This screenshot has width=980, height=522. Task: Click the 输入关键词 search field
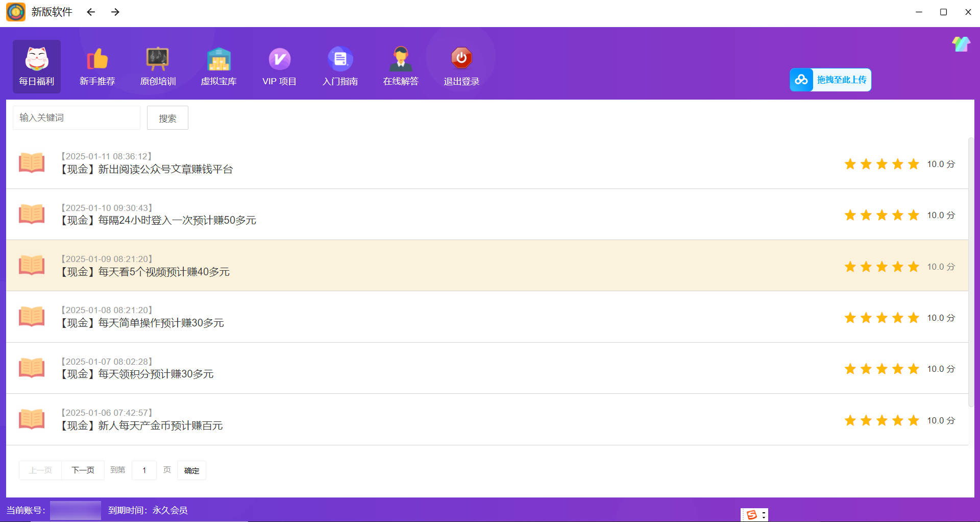pos(77,117)
